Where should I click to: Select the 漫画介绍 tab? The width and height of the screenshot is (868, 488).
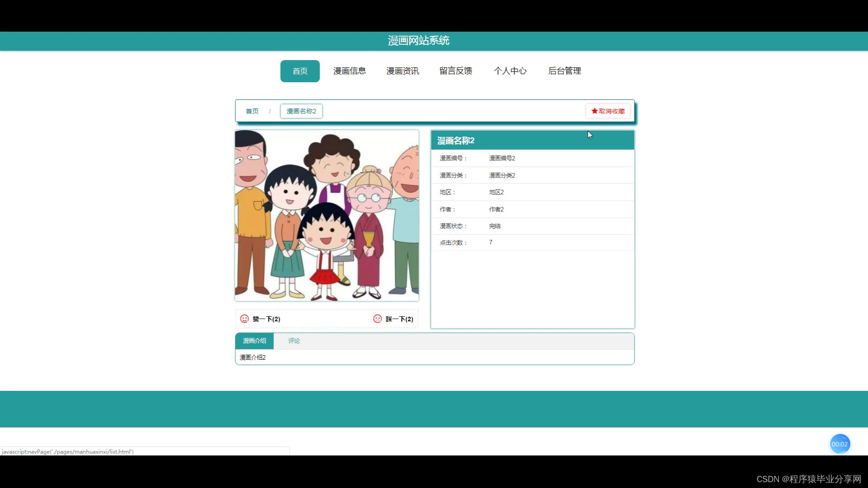pyautogui.click(x=254, y=341)
